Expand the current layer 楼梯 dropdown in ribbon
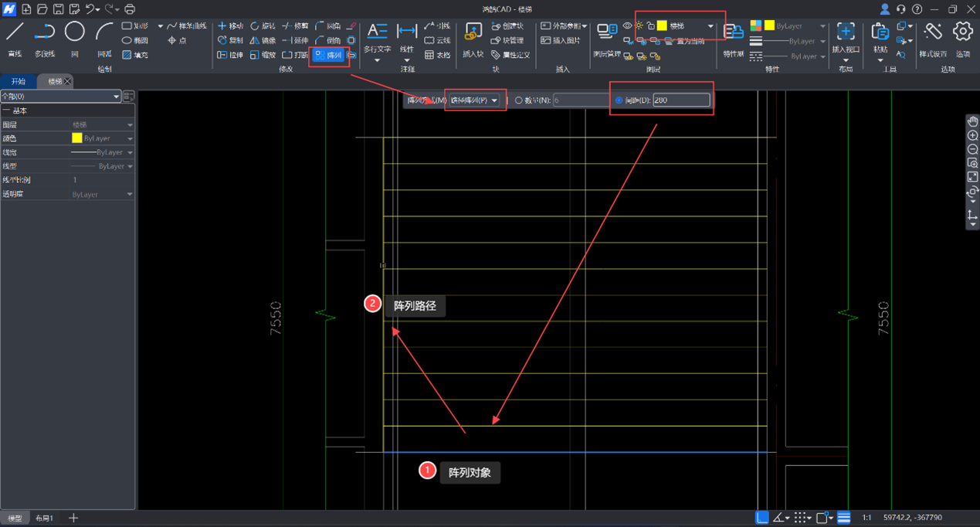The width and height of the screenshot is (980, 527). (710, 26)
